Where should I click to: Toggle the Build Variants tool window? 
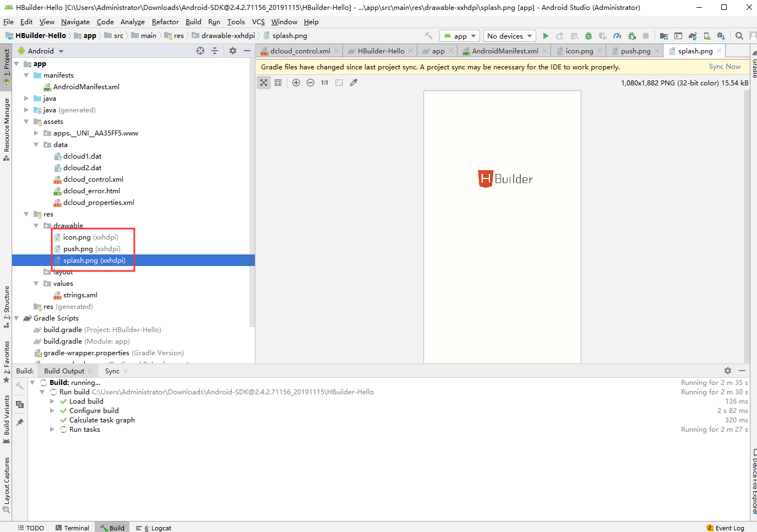point(6,420)
